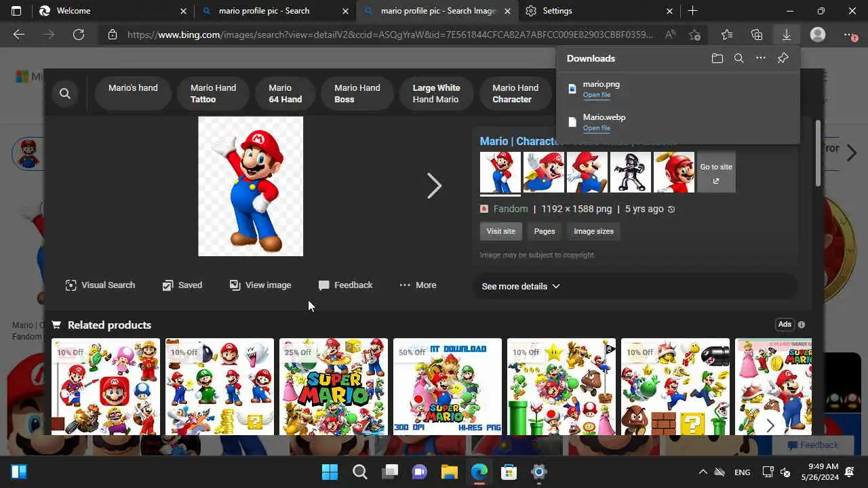Screen dimensions: 868x488
Task: Open downloads folder icon in Downloads panel
Action: [717, 58]
